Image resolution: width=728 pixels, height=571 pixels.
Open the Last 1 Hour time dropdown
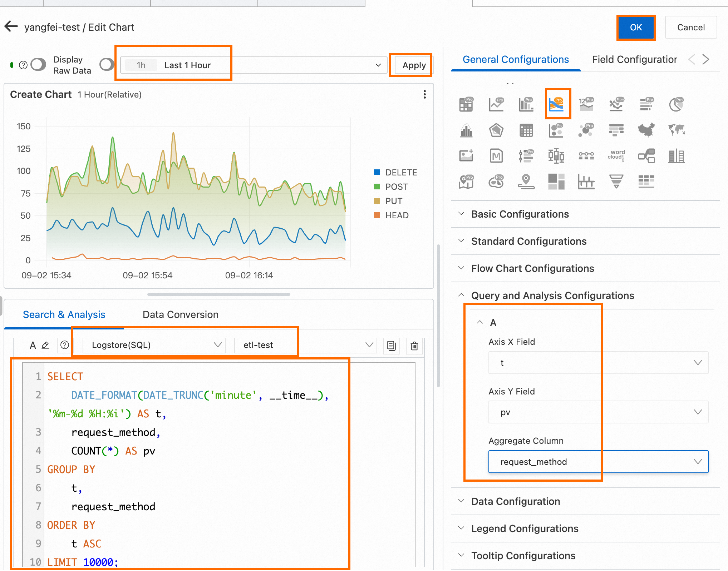coord(254,65)
